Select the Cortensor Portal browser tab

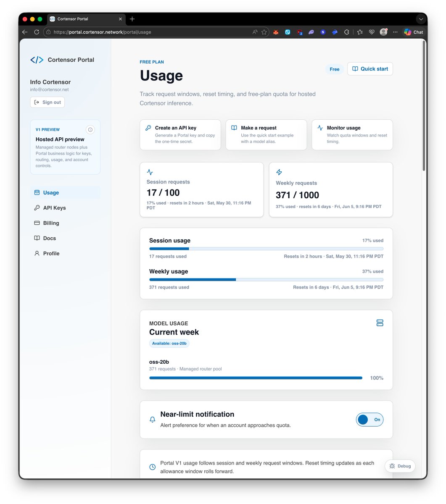(x=86, y=19)
